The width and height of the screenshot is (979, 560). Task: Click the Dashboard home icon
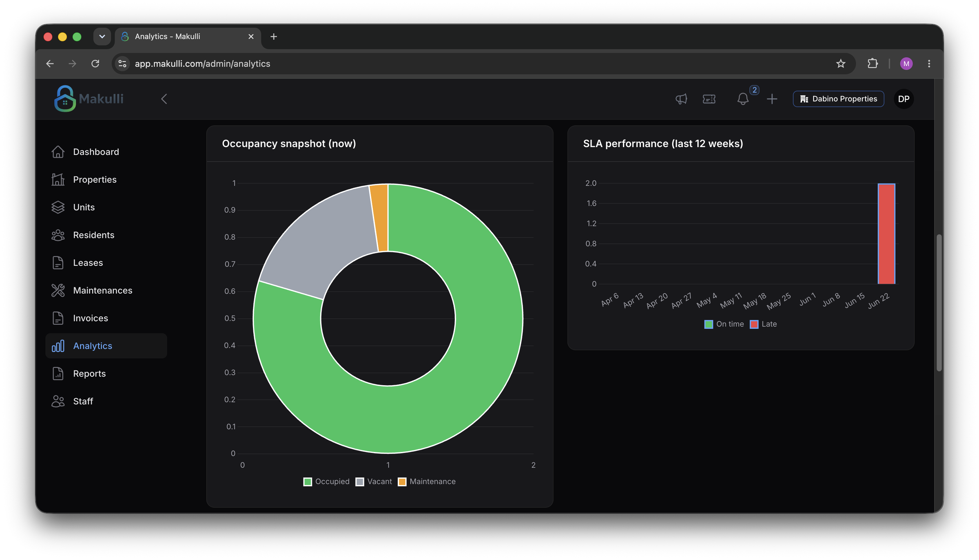(x=58, y=152)
